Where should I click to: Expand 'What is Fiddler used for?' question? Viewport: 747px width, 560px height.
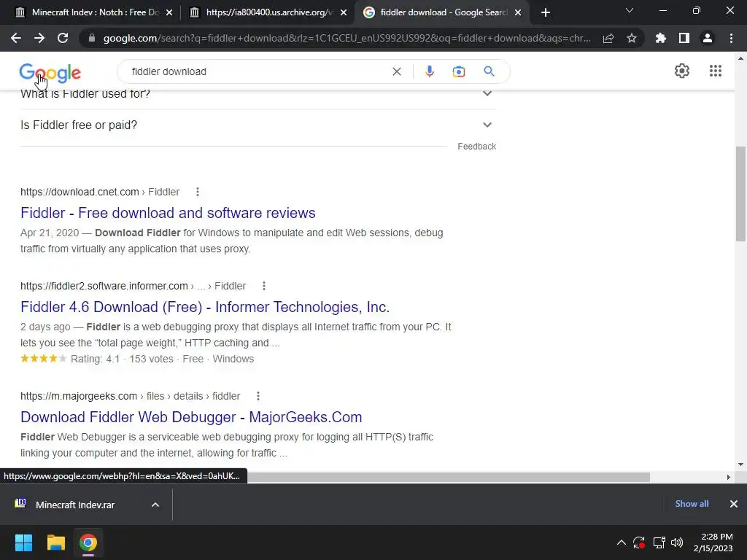(487, 93)
